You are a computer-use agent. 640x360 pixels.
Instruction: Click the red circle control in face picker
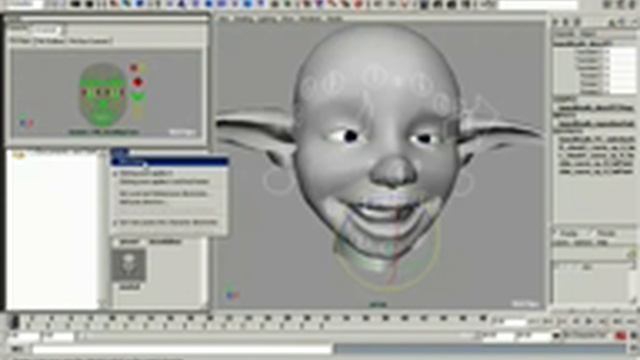click(138, 83)
